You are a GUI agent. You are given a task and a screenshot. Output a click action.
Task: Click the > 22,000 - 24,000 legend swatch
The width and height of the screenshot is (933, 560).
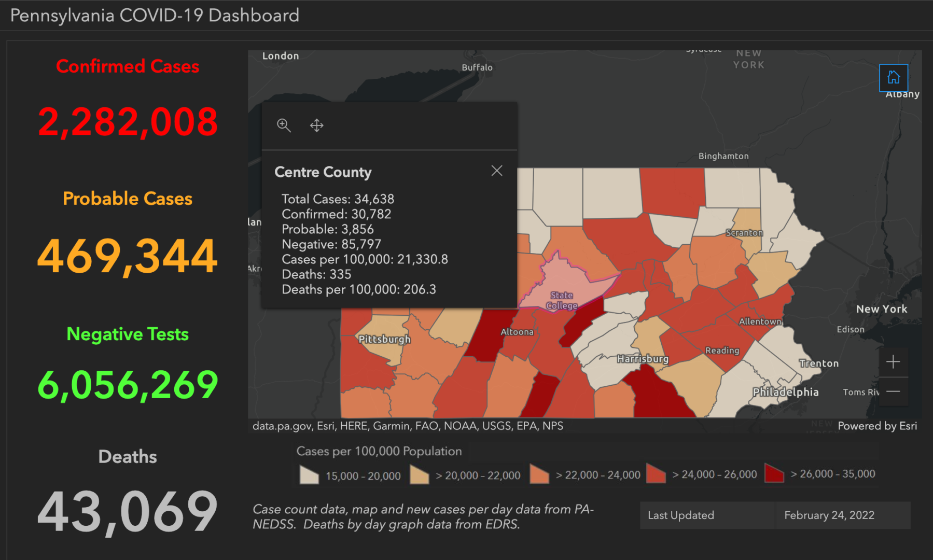click(x=539, y=474)
